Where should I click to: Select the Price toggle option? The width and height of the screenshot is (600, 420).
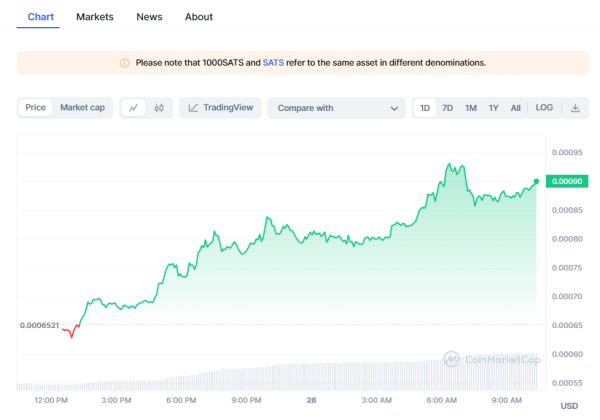point(35,108)
